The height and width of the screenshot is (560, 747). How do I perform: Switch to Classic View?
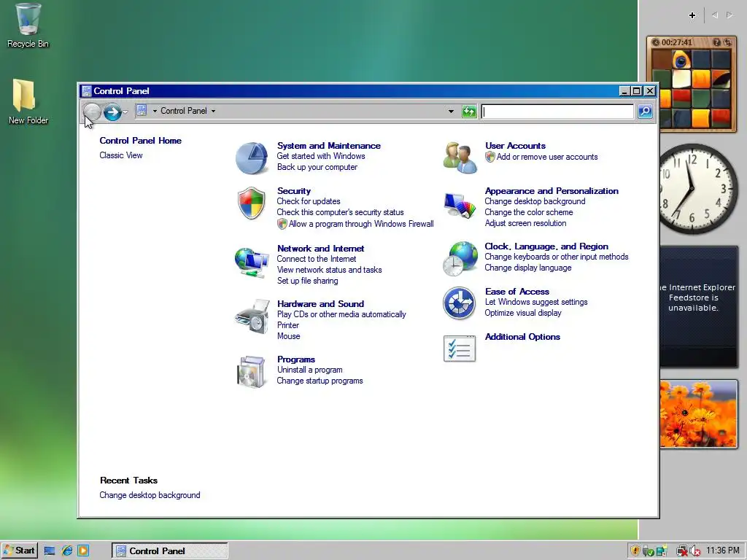coord(121,155)
